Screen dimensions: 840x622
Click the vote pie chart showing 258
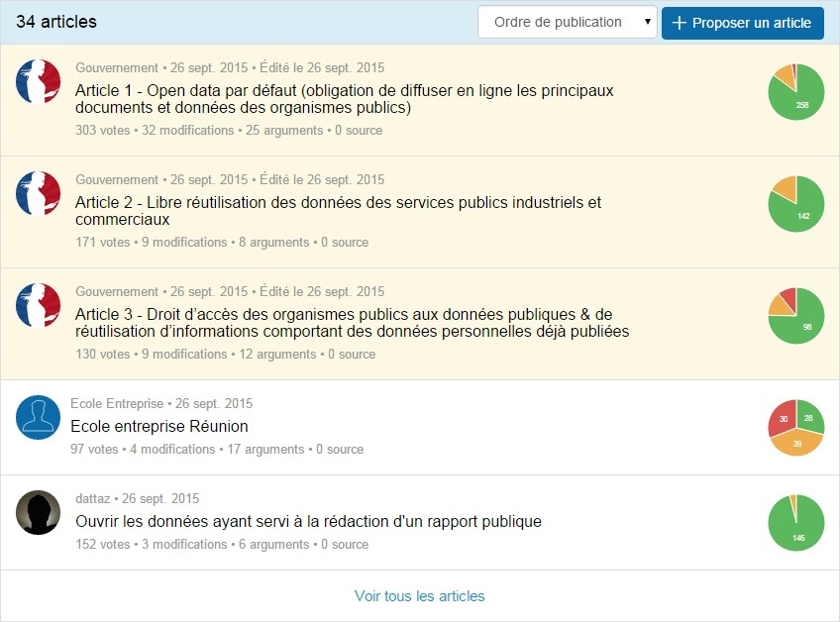coord(795,91)
